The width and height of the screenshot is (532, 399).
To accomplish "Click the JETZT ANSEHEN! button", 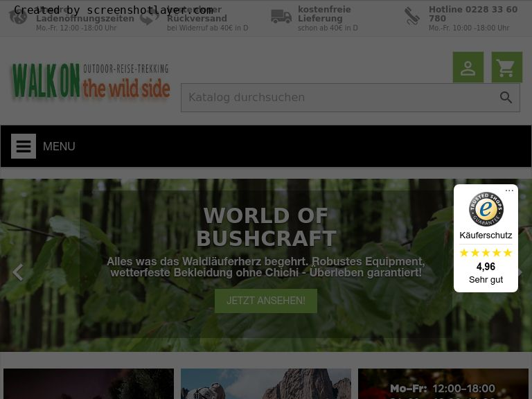I will [266, 301].
